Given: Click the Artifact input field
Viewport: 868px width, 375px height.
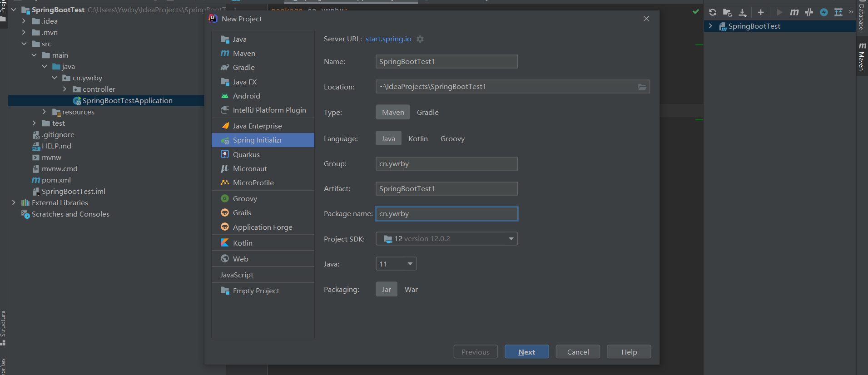Looking at the screenshot, I should (446, 189).
